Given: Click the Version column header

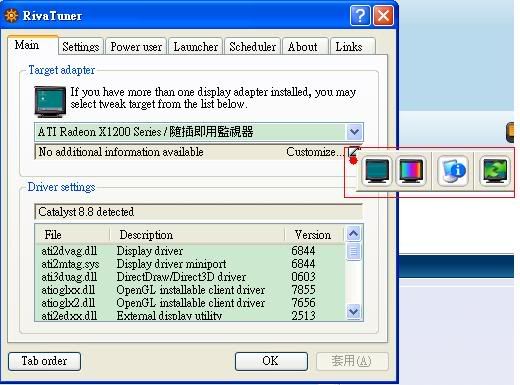Looking at the screenshot, I should pyautogui.click(x=313, y=235).
